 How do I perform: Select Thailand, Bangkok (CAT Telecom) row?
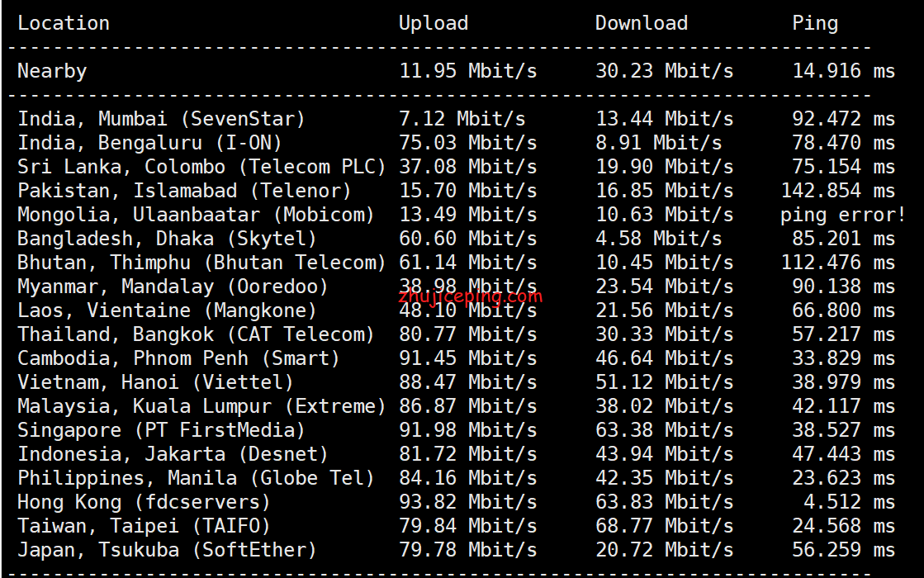coord(197,334)
